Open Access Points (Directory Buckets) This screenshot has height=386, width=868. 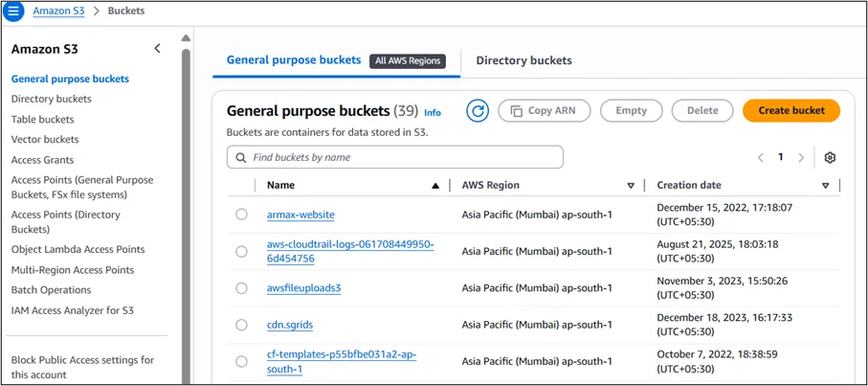65,221
